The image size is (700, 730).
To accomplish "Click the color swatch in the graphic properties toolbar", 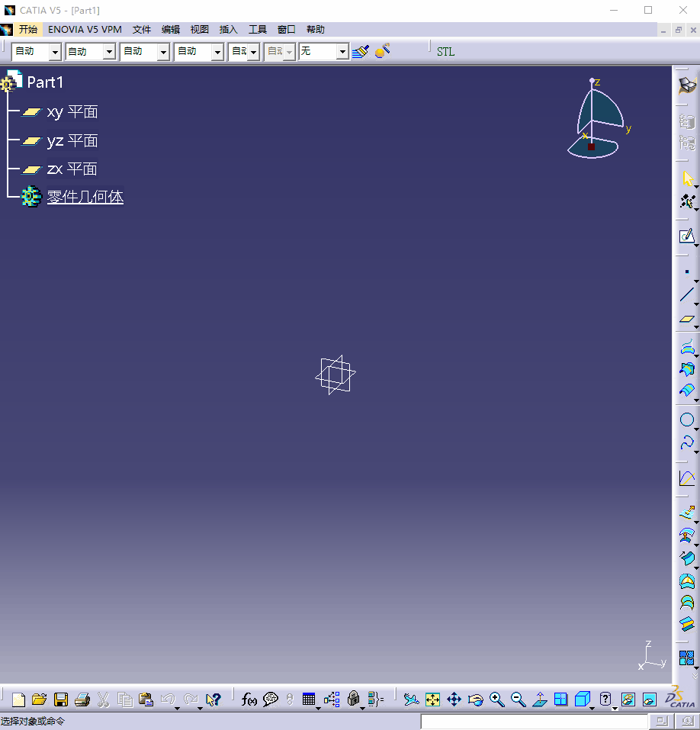I will pyautogui.click(x=381, y=51).
